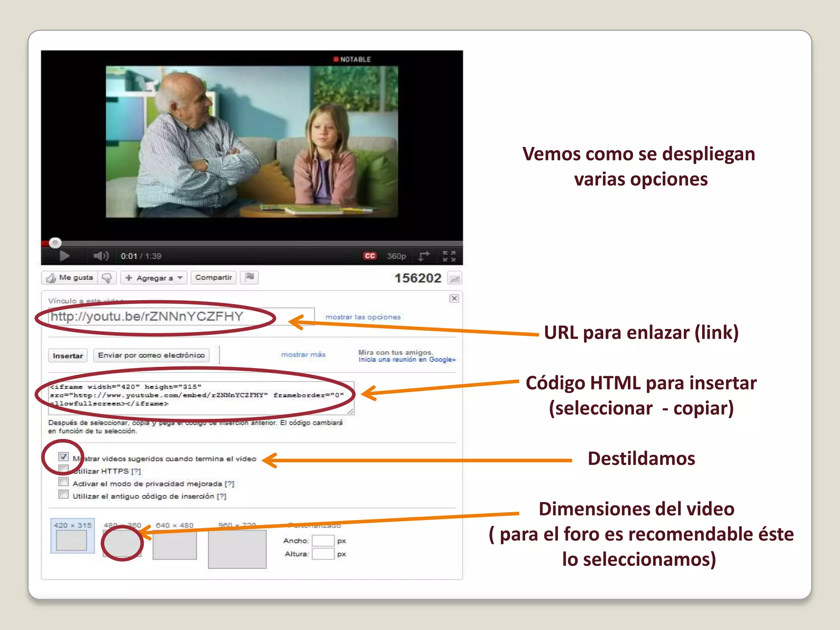Click the video count 156202
Screen dimensions: 840x630
click(x=418, y=278)
